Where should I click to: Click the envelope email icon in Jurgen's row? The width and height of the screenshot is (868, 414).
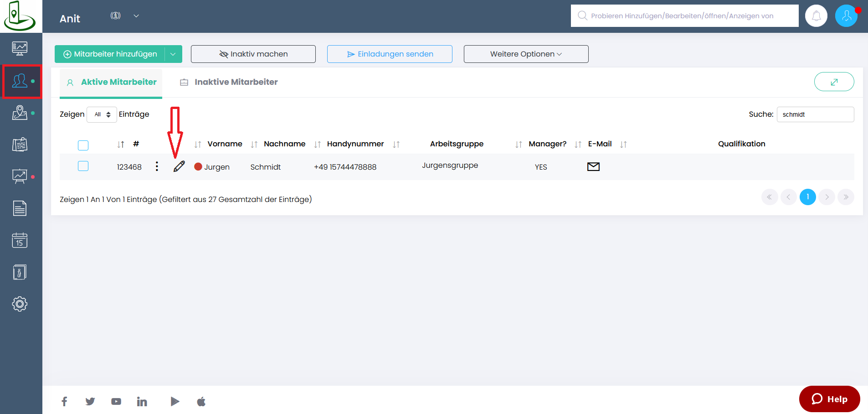(593, 166)
